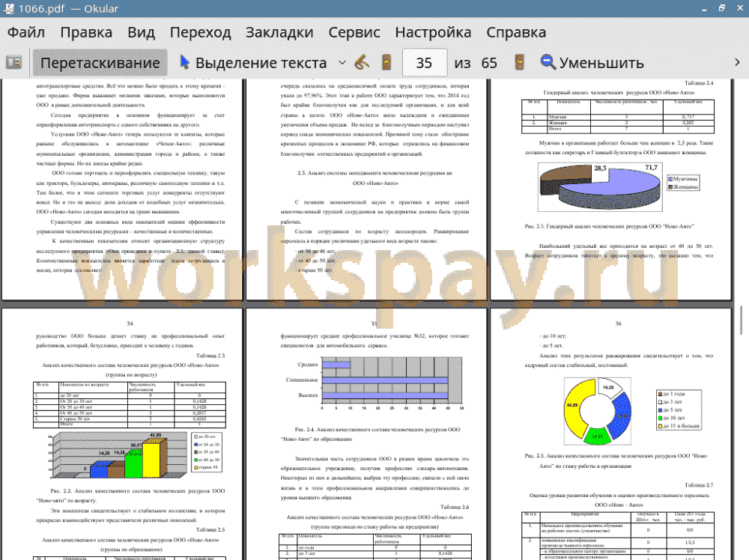The width and height of the screenshot is (749, 560).
Task: Click the page number field showing 35
Action: (424, 63)
